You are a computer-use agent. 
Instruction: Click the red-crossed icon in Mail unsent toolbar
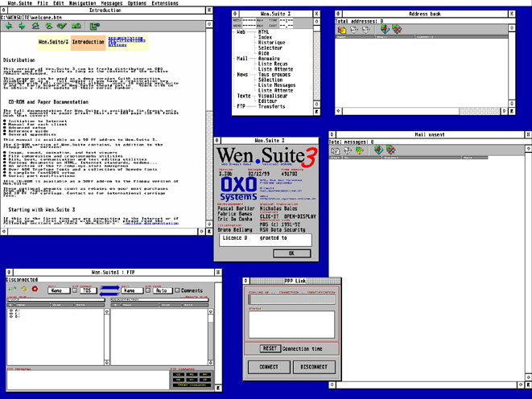pyautogui.click(x=390, y=150)
